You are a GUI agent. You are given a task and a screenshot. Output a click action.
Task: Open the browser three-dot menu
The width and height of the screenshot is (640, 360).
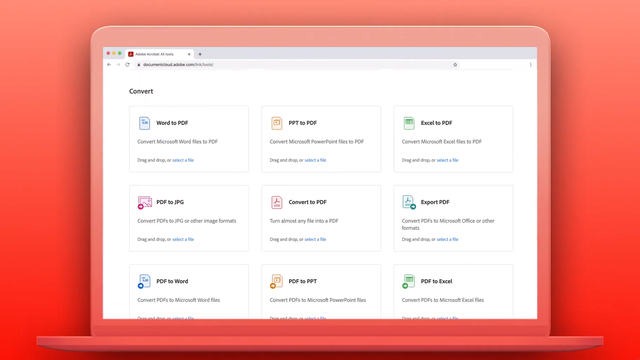[531, 64]
